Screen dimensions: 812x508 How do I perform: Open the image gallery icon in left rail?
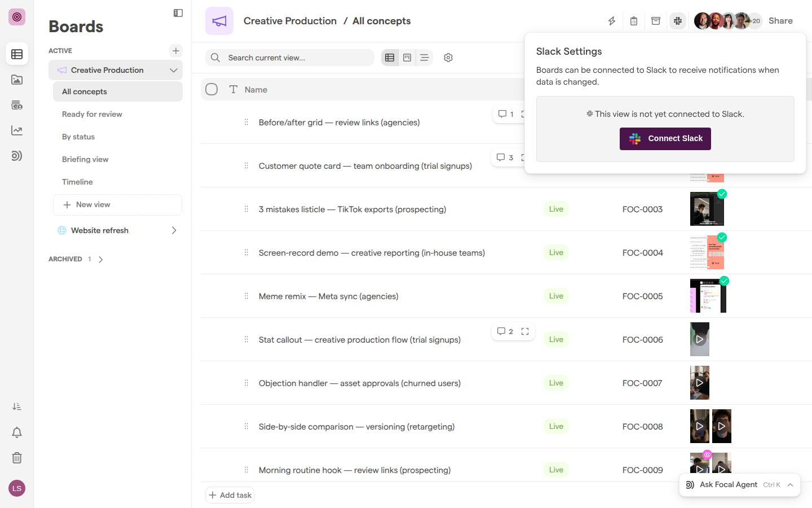pyautogui.click(x=17, y=80)
